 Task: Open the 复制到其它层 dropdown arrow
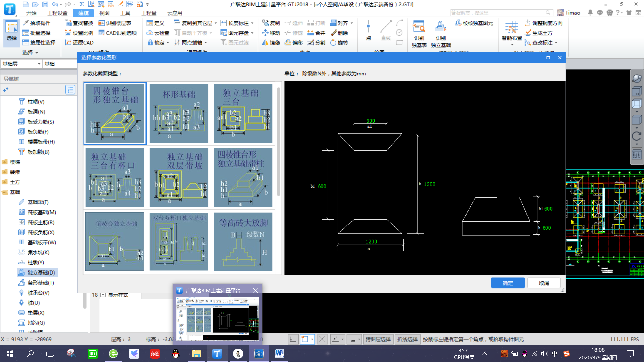point(216,23)
